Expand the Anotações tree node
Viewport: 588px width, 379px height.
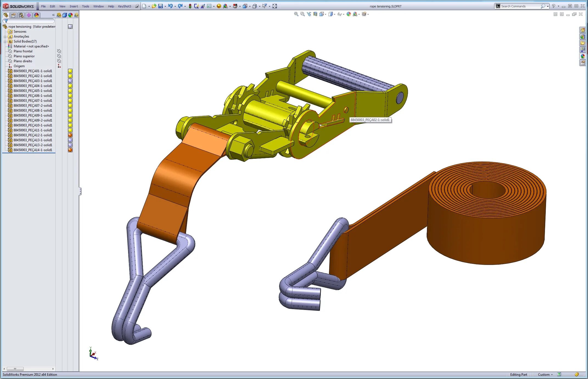(5, 36)
